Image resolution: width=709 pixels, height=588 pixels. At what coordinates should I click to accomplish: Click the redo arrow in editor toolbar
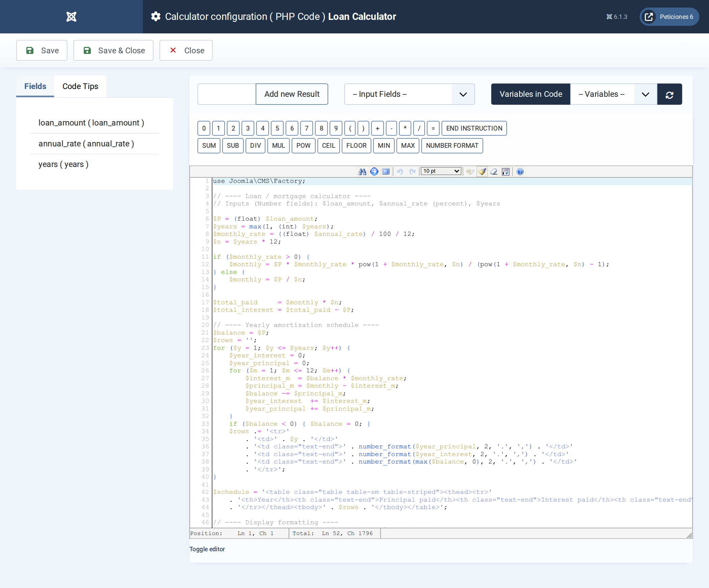(x=412, y=171)
